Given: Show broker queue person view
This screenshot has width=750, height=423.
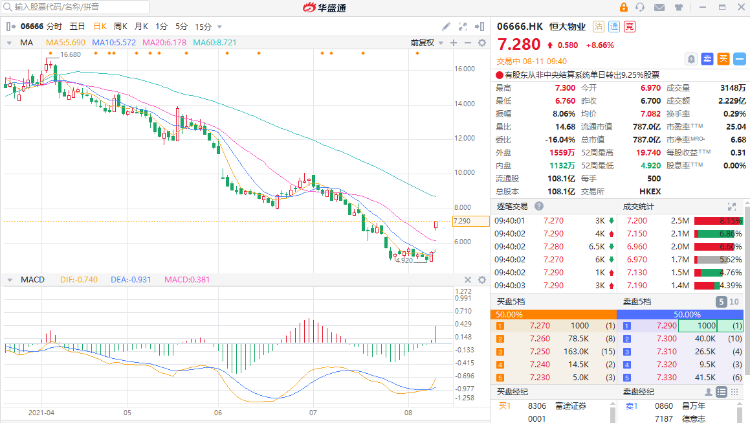Looking at the screenshot, I should click(708, 392).
